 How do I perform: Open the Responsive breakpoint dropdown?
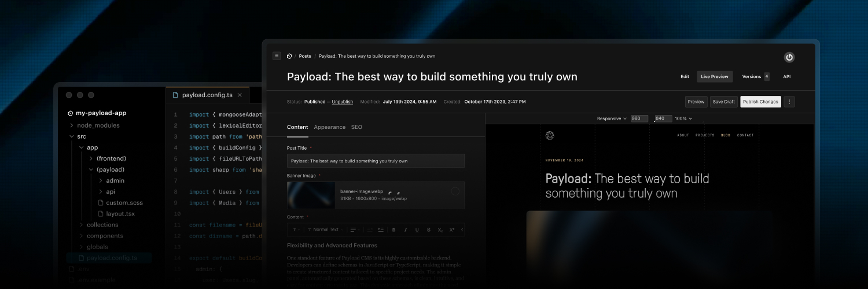tap(612, 118)
